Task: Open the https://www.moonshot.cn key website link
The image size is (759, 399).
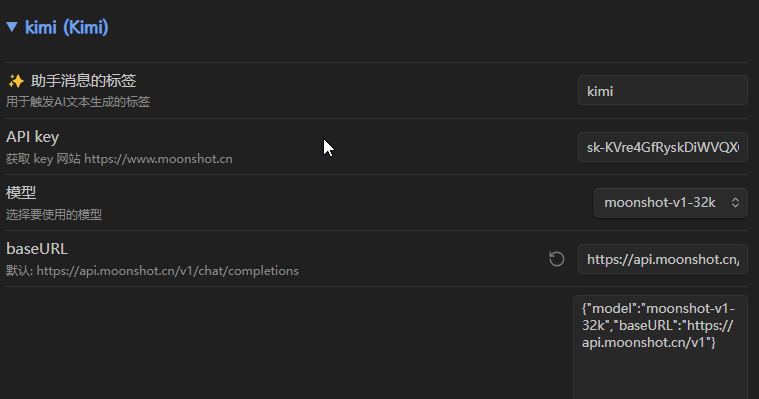Action: [158, 159]
